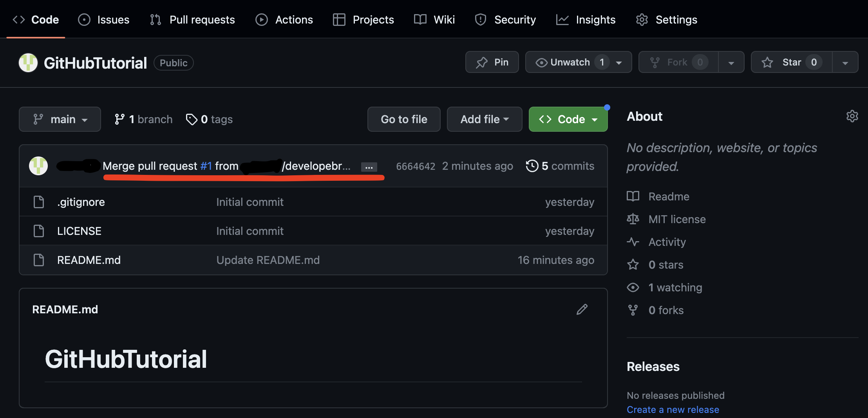The height and width of the screenshot is (418, 868).
Task: Switch to the Projects tab
Action: (x=363, y=20)
